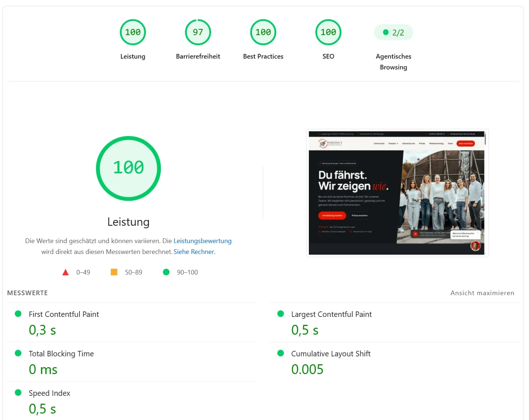
Task: Click the 0.005 Cumulative Layout Shift value
Action: coord(307,370)
